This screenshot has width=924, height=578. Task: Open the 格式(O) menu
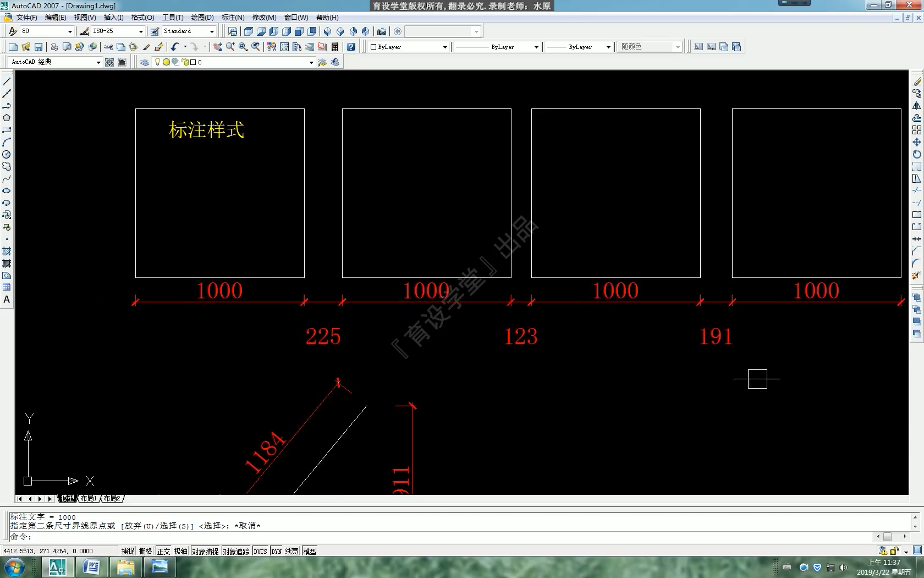pos(142,18)
